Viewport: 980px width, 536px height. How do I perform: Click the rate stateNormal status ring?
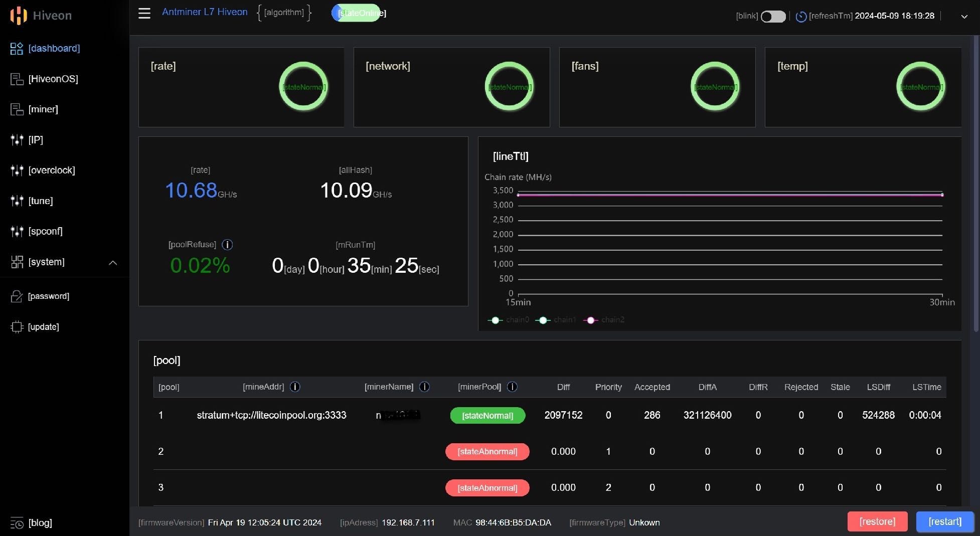(x=303, y=86)
